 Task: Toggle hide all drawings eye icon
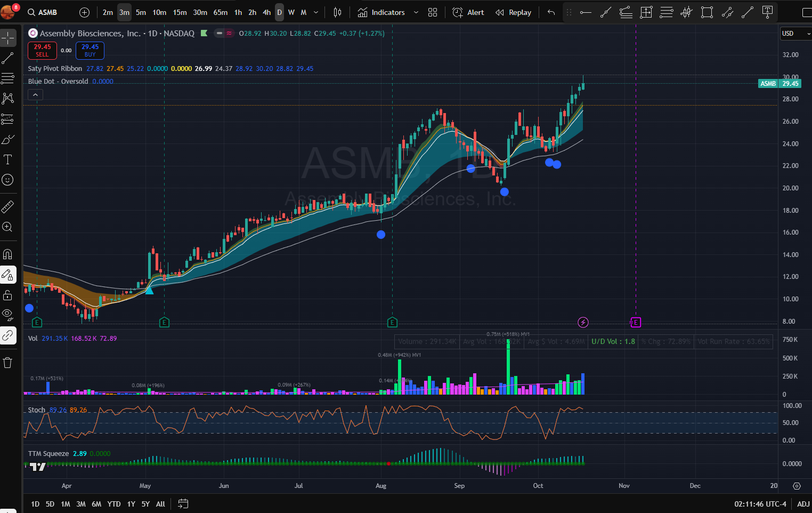(x=8, y=315)
